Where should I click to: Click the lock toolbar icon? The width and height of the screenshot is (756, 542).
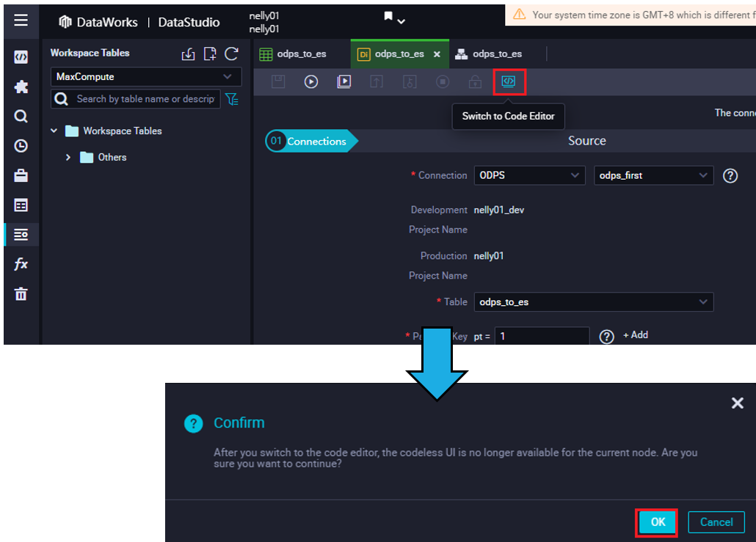476,81
